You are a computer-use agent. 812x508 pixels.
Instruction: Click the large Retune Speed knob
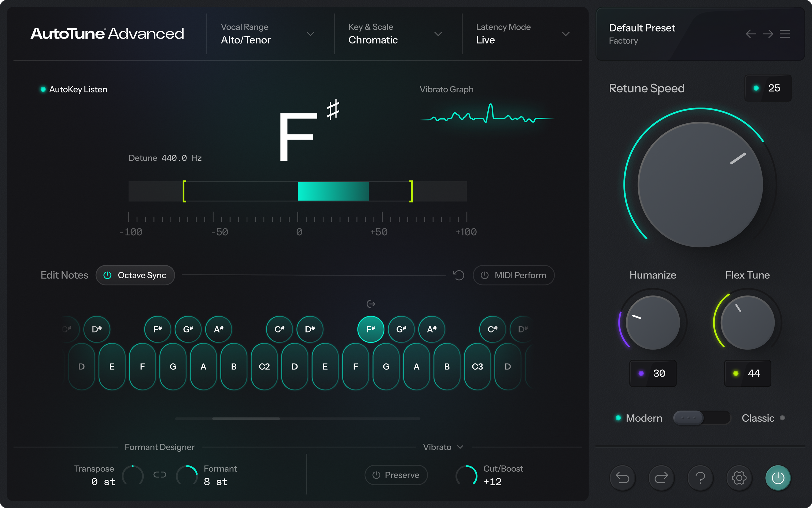pos(700,184)
